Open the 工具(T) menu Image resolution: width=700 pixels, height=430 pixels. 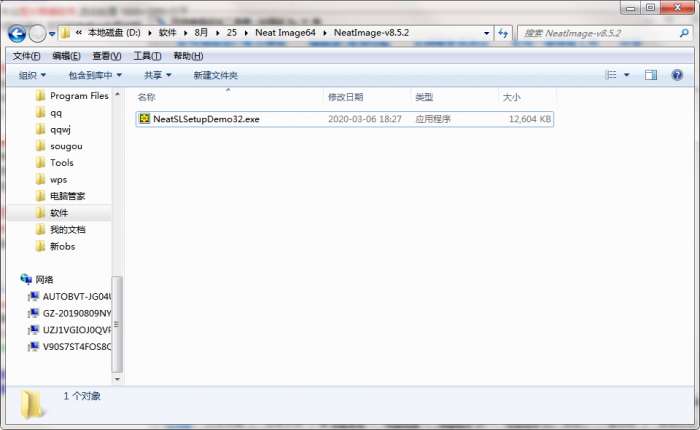pos(147,56)
